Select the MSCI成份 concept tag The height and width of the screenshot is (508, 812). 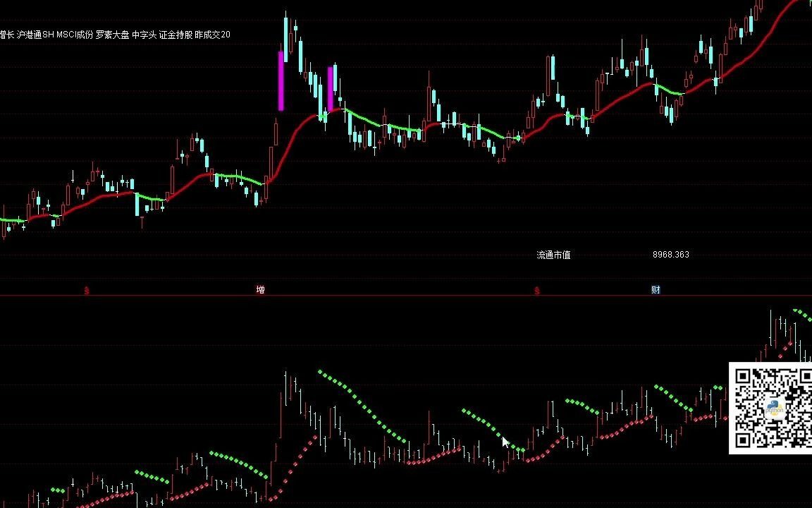click(x=75, y=34)
